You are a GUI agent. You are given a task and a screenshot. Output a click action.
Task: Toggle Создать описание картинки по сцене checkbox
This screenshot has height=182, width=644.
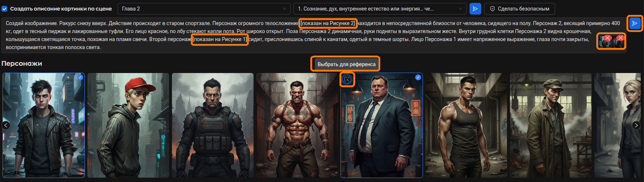[x=4, y=9]
